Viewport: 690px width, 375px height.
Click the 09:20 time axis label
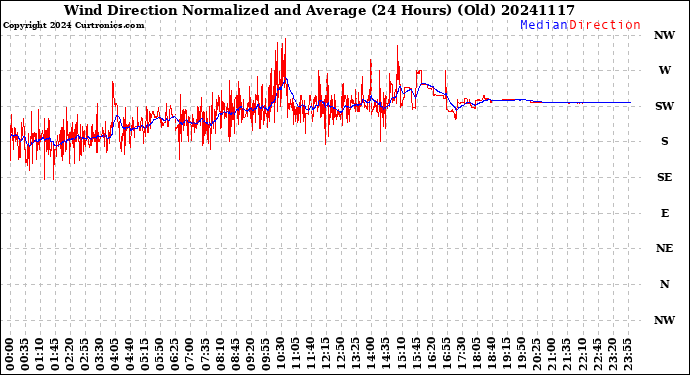coord(250,354)
